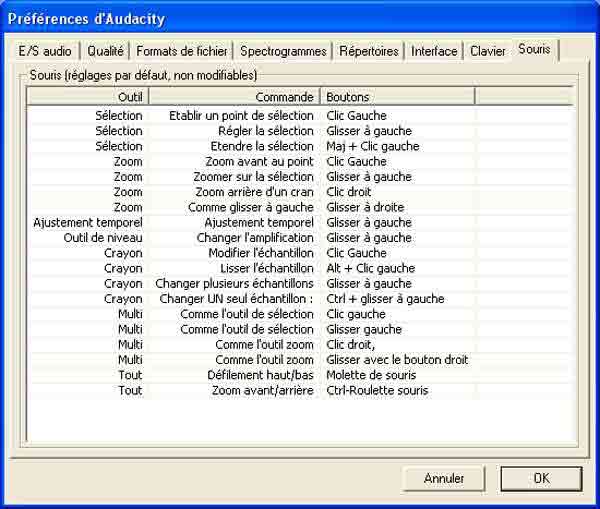Click 'Molette de souris' cell
Viewport: 600px width, 509px height.
pyautogui.click(x=371, y=376)
